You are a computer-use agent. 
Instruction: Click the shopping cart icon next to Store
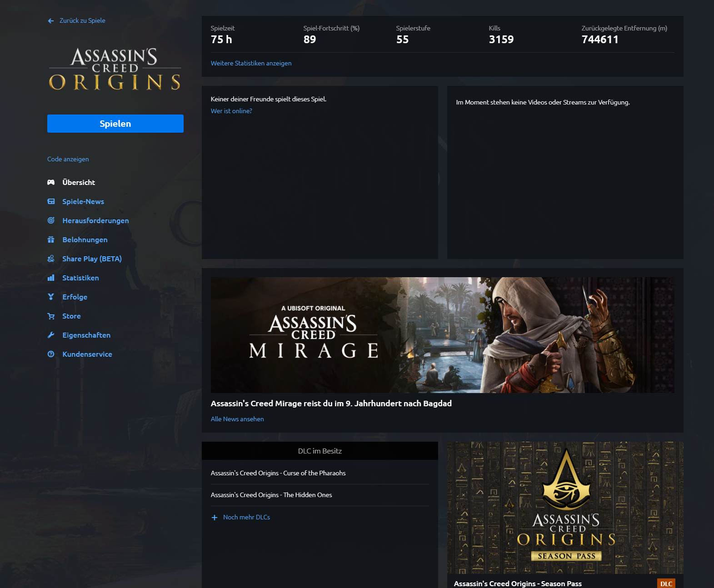coord(51,316)
